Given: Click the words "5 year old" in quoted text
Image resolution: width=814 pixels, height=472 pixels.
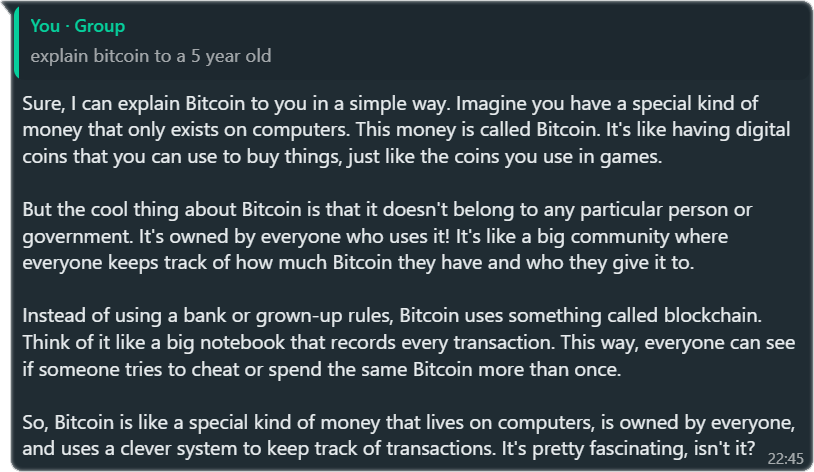Looking at the screenshot, I should [x=231, y=56].
